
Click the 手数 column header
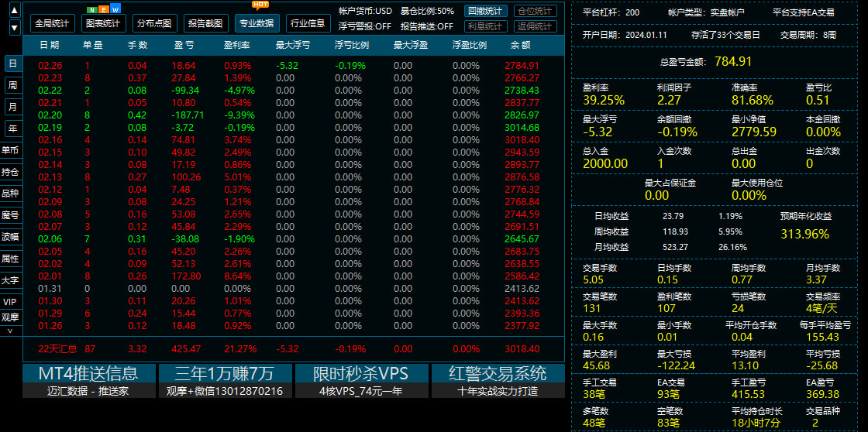coord(136,45)
